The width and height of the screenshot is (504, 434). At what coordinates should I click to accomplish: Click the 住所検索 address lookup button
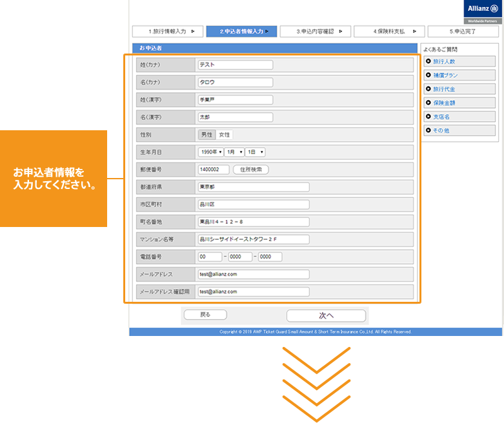click(250, 170)
